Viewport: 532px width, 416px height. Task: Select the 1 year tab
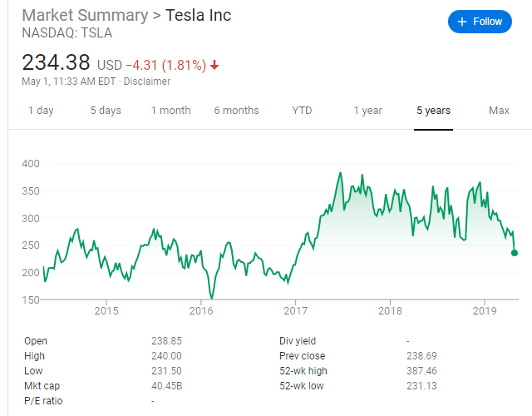pyautogui.click(x=367, y=111)
